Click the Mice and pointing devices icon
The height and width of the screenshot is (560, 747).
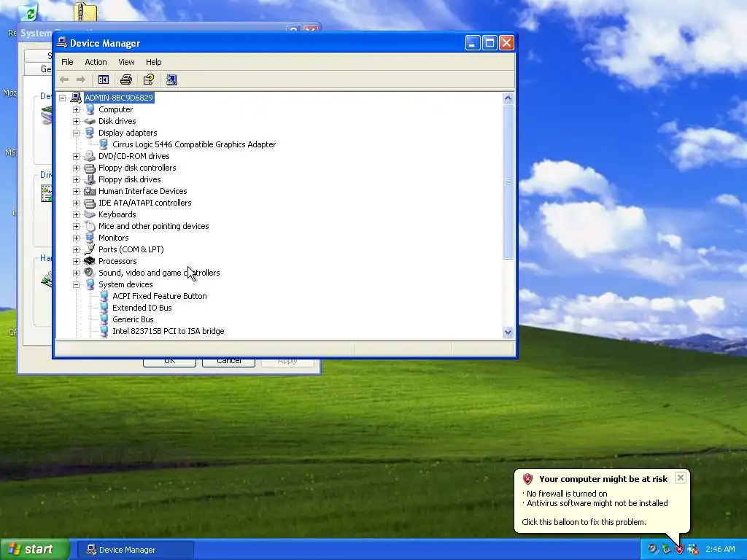point(90,226)
